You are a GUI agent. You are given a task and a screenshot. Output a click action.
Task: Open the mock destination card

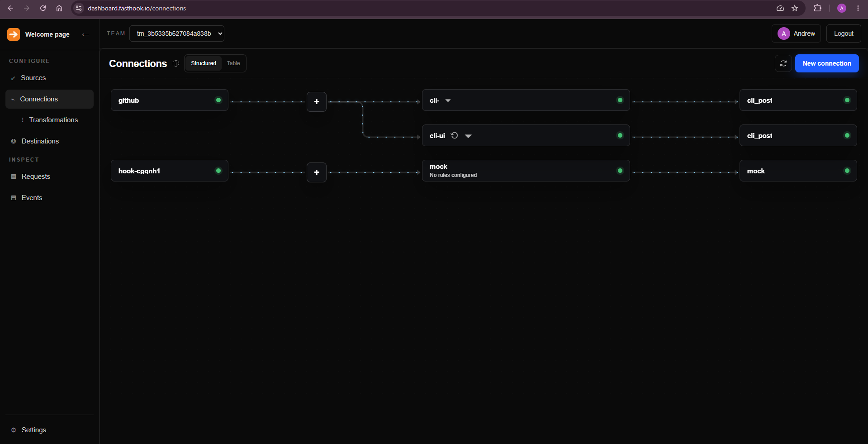[x=798, y=171]
